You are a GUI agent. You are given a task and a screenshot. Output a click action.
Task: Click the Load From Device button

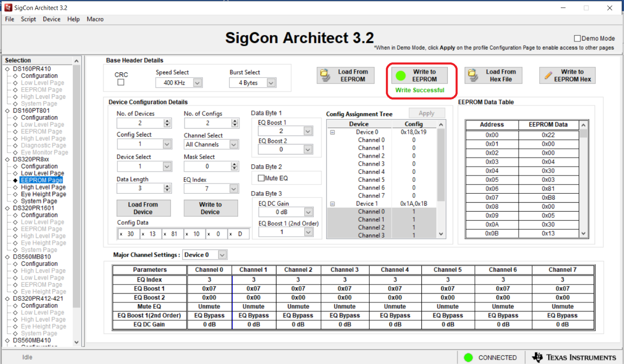click(143, 208)
